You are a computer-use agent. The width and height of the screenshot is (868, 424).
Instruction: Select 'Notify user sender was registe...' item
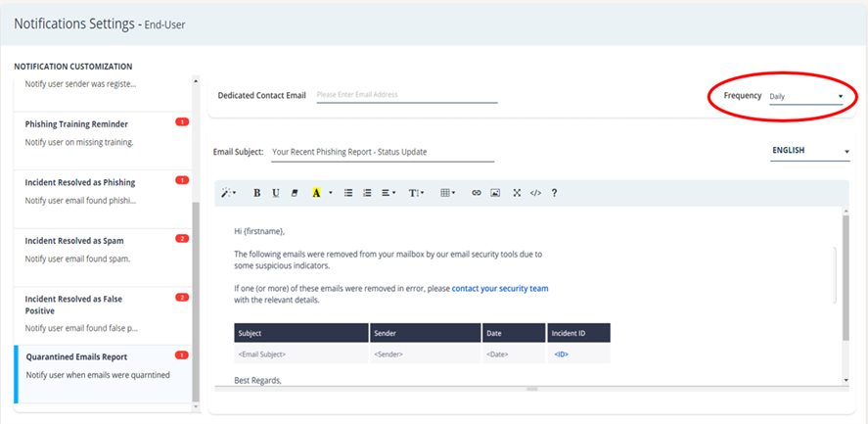pos(103,92)
